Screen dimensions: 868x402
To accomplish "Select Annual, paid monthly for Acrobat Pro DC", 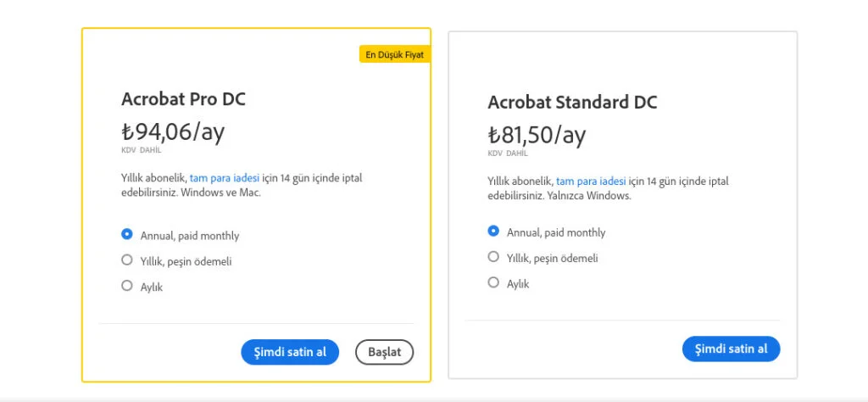I will tap(127, 234).
